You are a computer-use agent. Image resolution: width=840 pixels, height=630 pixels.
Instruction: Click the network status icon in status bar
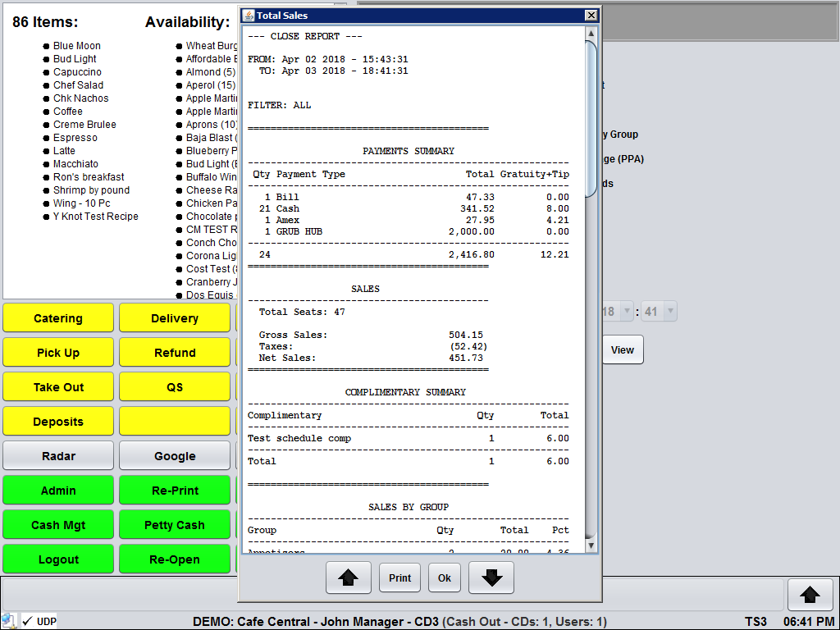[8, 621]
